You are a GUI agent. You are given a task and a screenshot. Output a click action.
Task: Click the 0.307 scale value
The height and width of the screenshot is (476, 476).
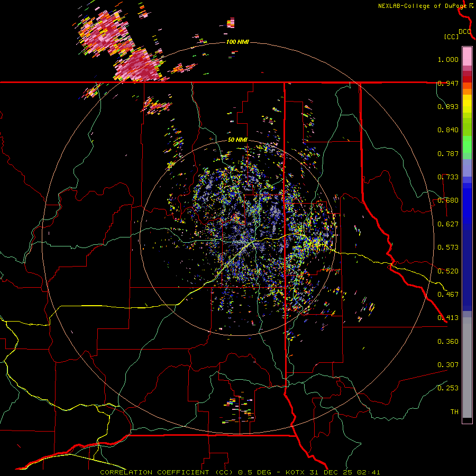448,365
